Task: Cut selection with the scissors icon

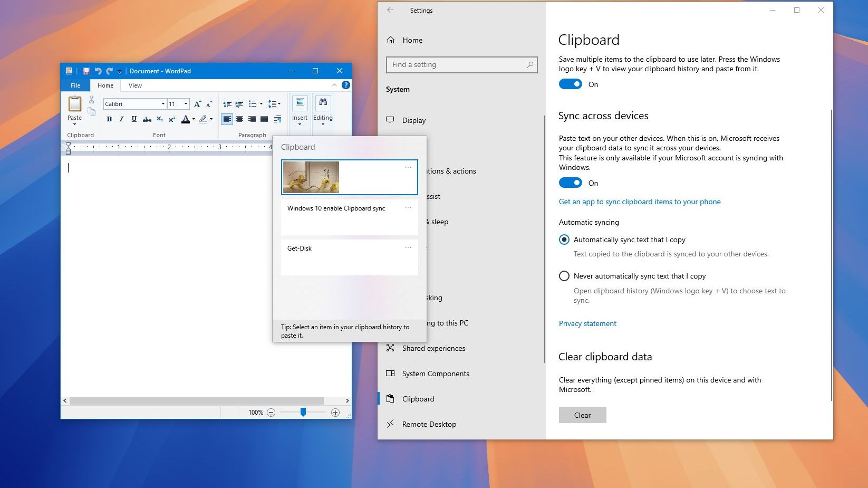Action: pyautogui.click(x=92, y=99)
